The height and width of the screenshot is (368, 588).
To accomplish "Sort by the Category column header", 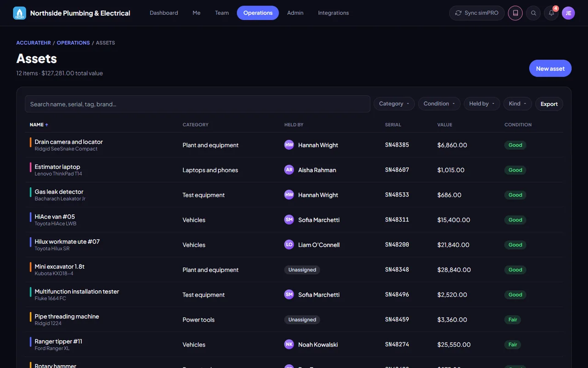I will [196, 125].
